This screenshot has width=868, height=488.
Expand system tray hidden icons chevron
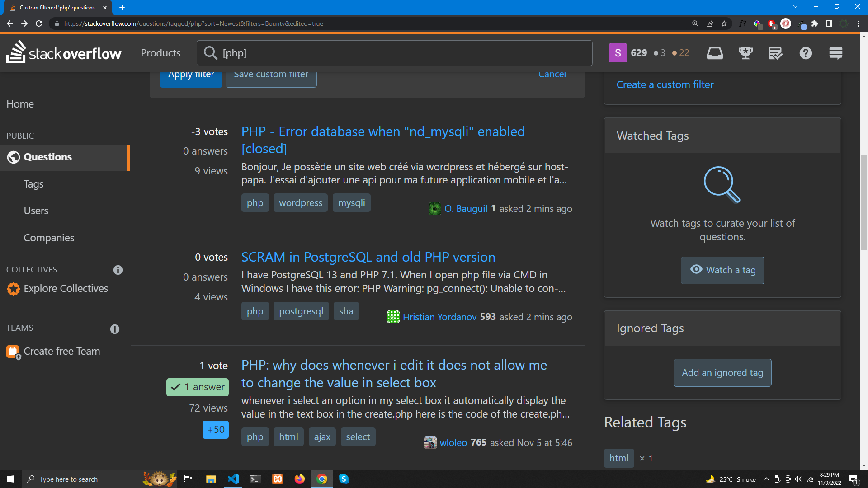pyautogui.click(x=766, y=479)
